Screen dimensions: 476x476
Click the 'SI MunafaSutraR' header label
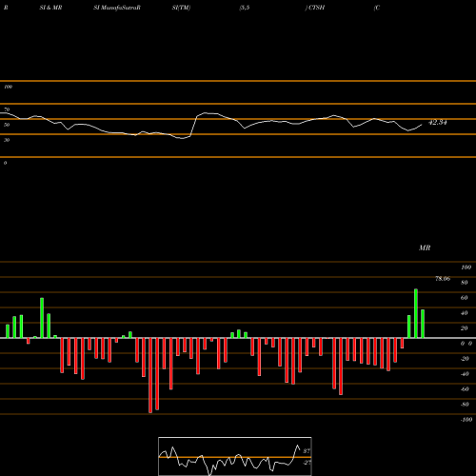117,8
